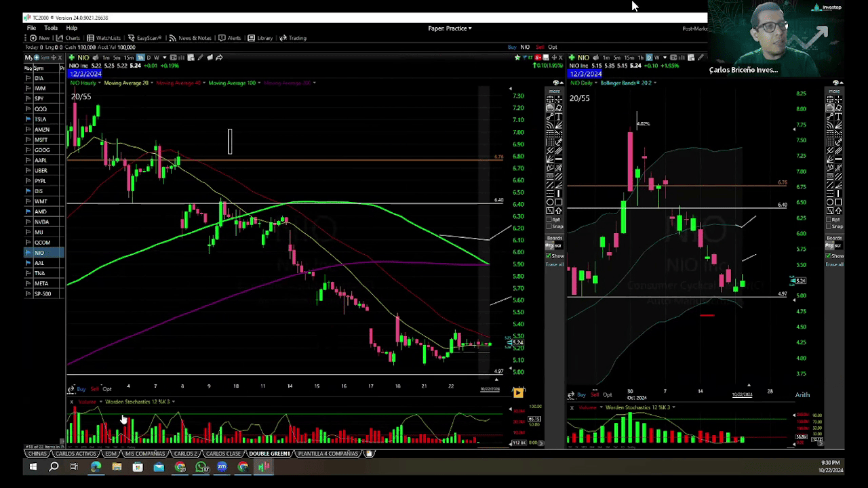The width and height of the screenshot is (868, 488).
Task: Switch to the CARLOS CLASE tab
Action: click(223, 453)
